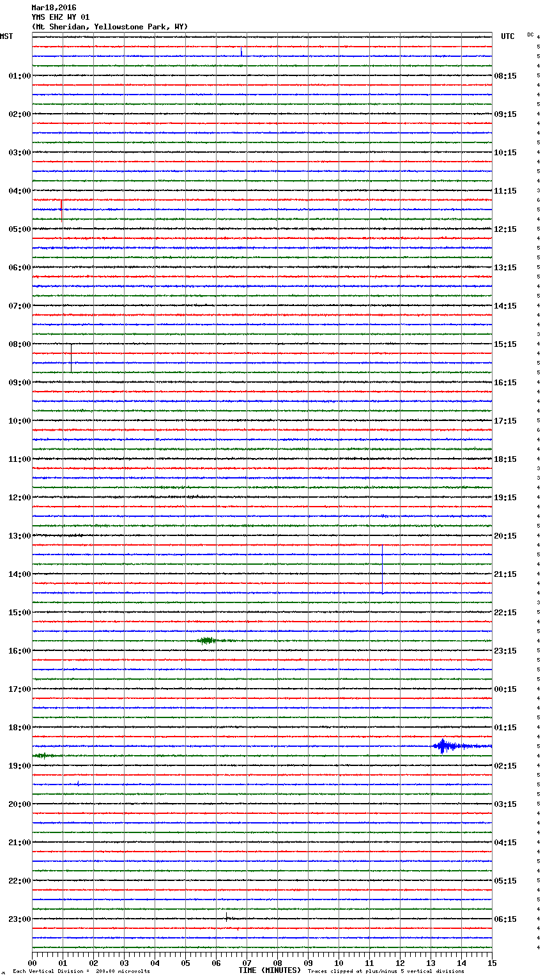The image size is (543, 980).
Task: Click the MST time zone header
Action: pos(6,36)
